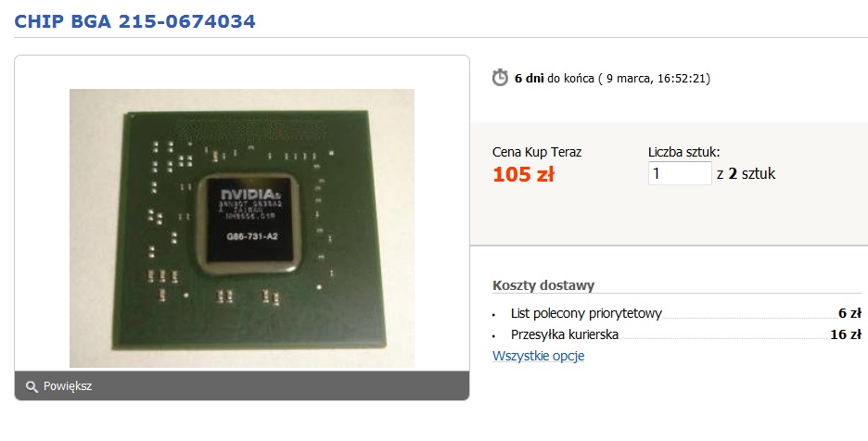Click the 9 marca end date text
The width and height of the screenshot is (868, 441).
pos(629,78)
